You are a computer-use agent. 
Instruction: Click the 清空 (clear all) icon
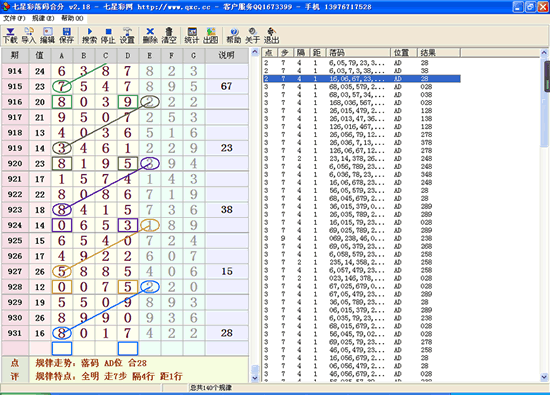pyautogui.click(x=169, y=35)
